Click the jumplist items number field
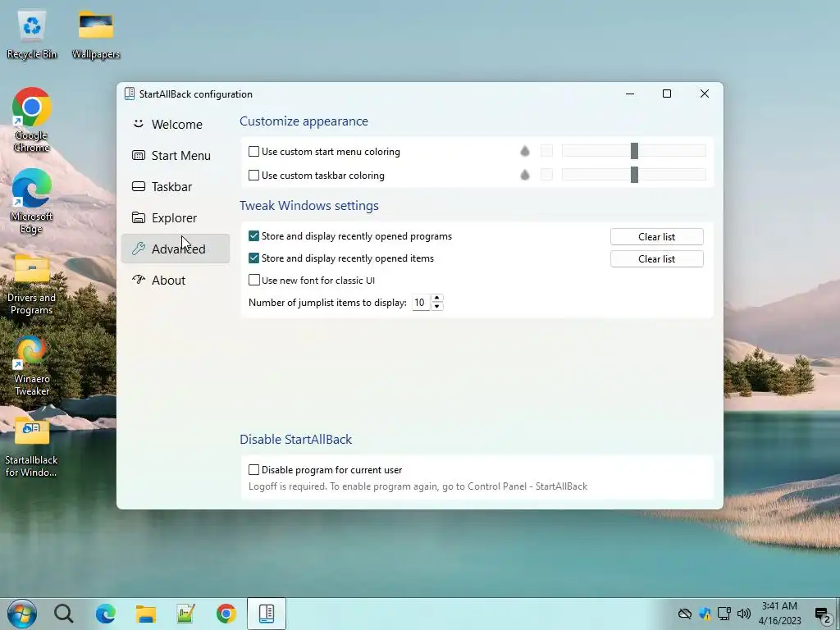 pyautogui.click(x=421, y=303)
